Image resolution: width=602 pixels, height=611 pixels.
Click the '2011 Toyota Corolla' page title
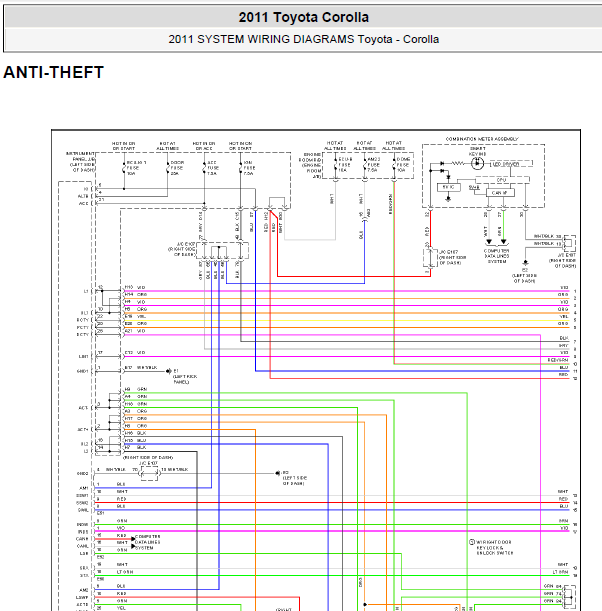(304, 18)
